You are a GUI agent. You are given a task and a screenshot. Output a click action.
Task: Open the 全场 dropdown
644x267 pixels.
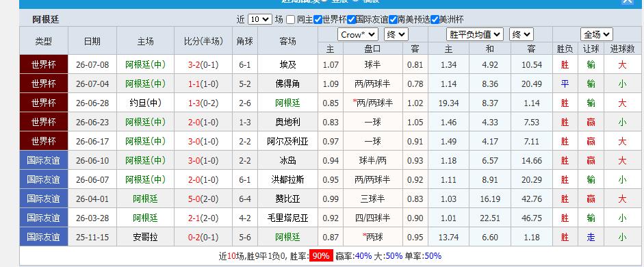pos(596,34)
